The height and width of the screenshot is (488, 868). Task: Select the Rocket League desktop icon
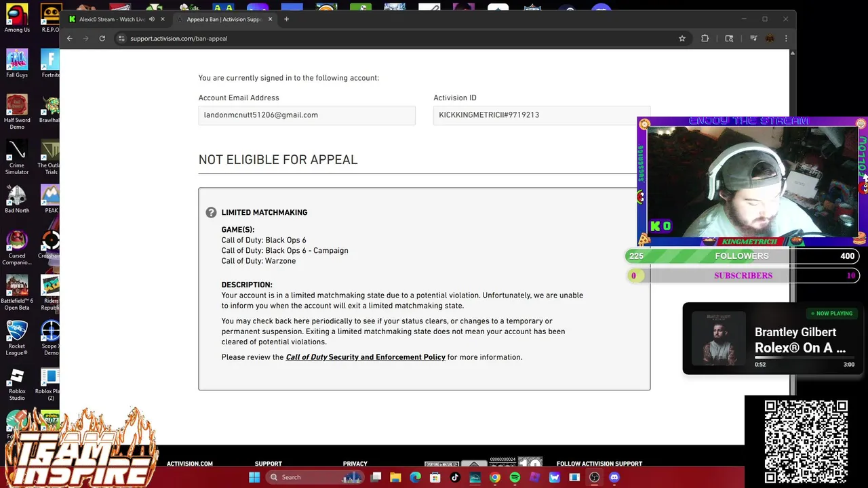coord(17,338)
